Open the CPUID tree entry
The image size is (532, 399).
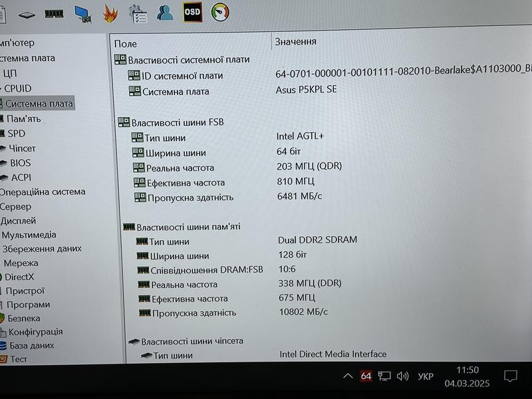(18, 88)
